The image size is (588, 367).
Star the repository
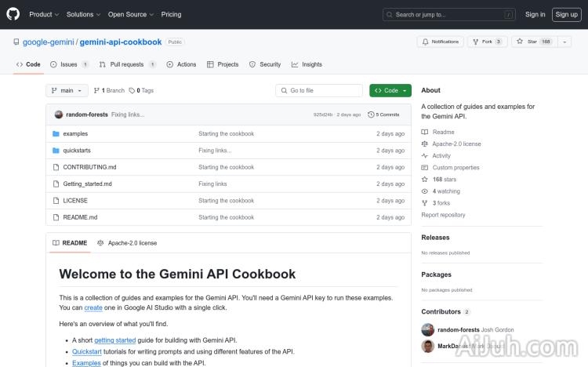click(535, 42)
